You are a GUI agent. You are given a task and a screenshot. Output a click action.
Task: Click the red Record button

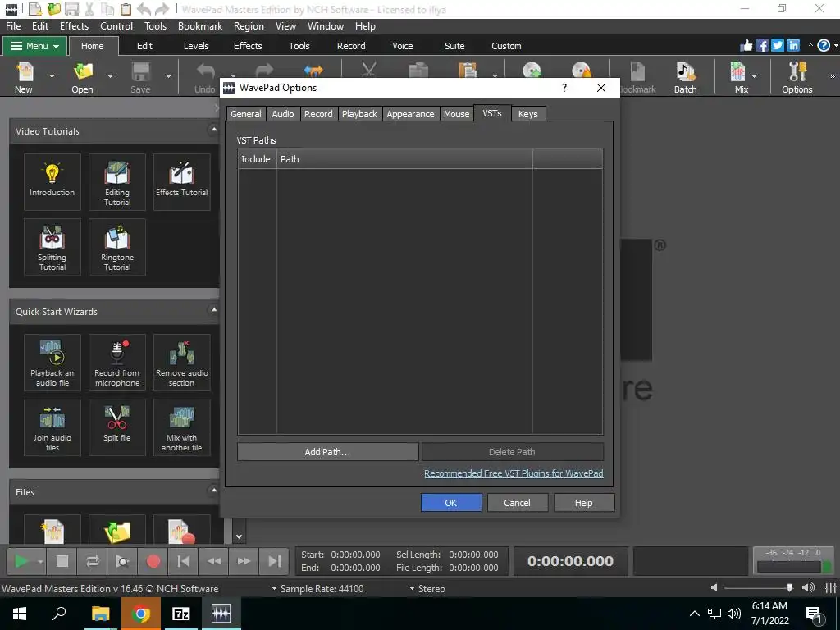point(153,561)
